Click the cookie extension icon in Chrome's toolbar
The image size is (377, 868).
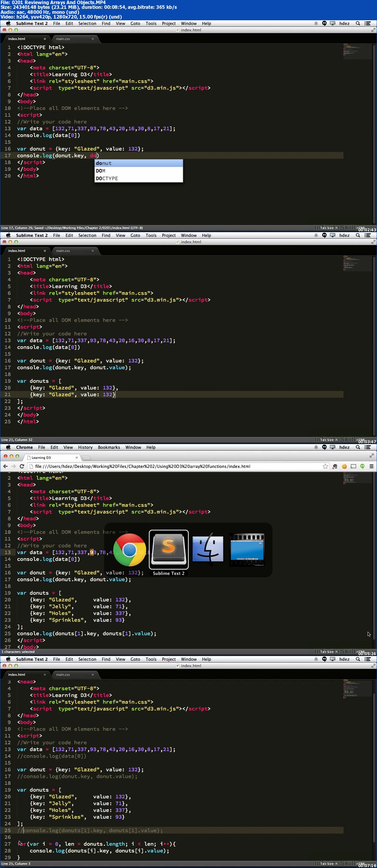click(x=344, y=466)
